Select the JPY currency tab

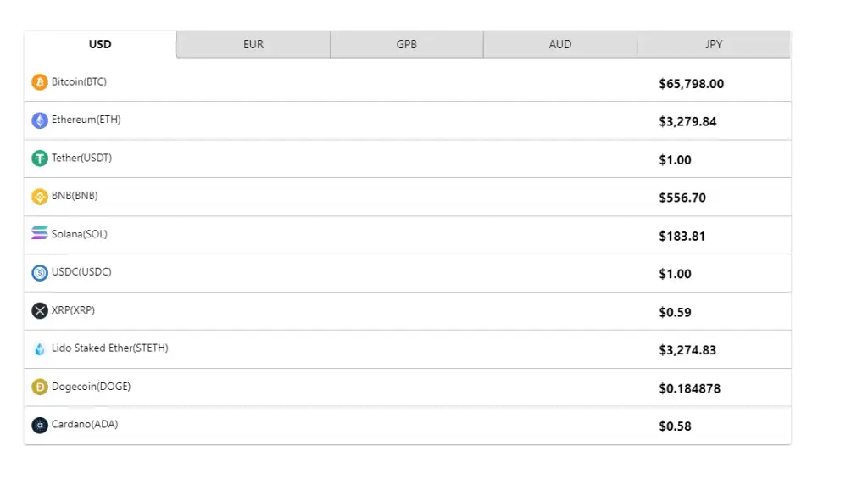(x=714, y=44)
